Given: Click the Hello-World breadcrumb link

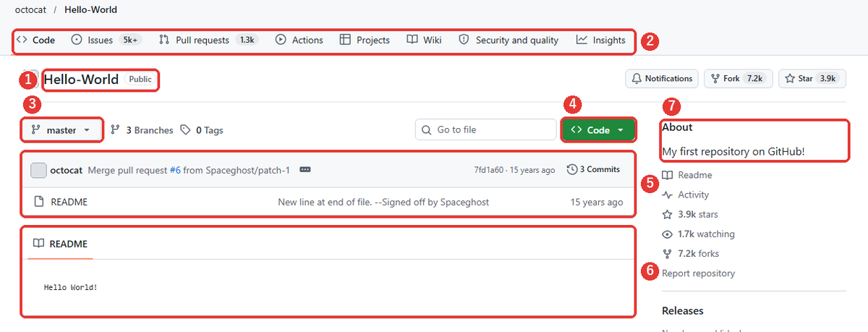Looking at the screenshot, I should pos(90,10).
